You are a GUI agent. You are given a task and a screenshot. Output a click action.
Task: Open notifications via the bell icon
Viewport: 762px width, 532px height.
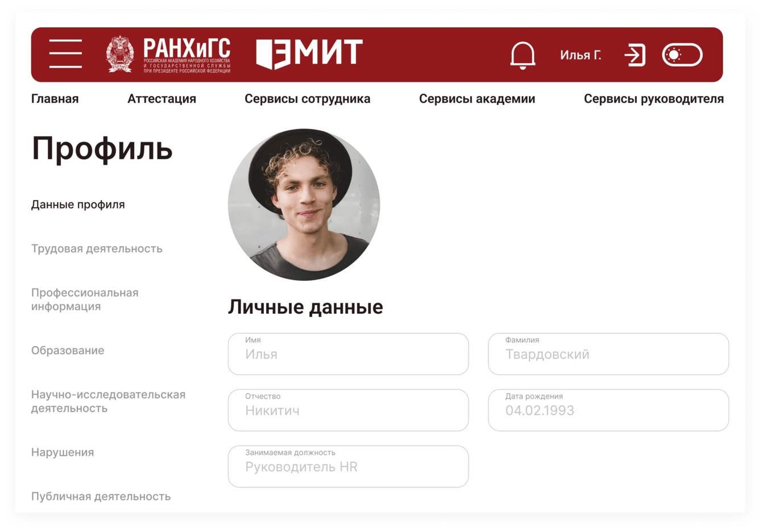click(523, 55)
